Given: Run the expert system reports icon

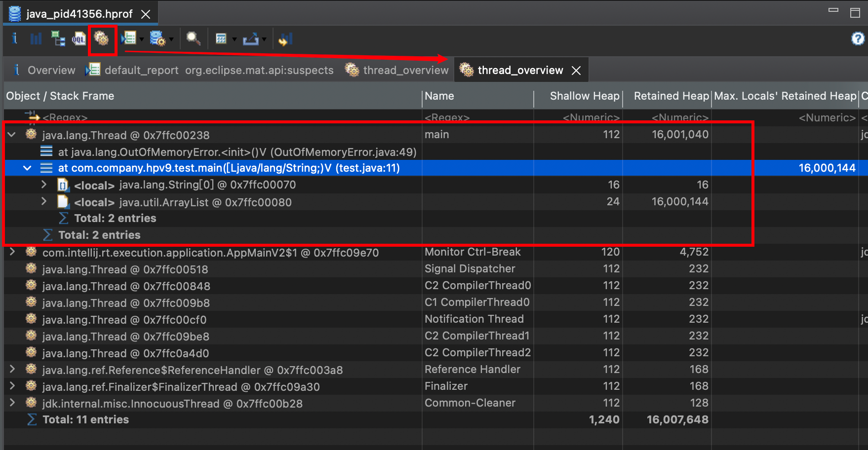Looking at the screenshot, I should [128, 38].
